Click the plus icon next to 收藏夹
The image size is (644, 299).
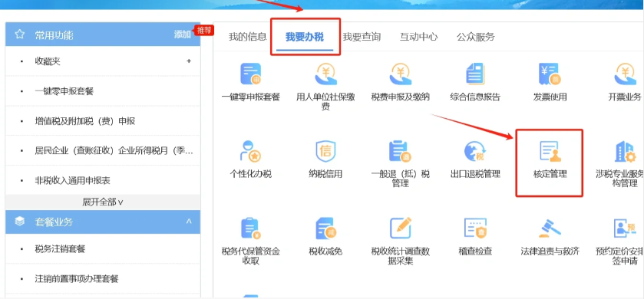point(189,61)
